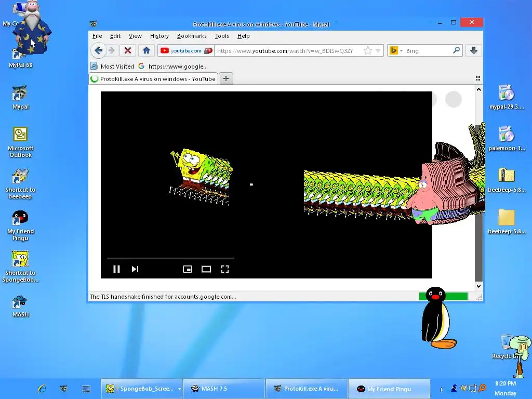Open the Shortcut to beebeep icon
Image resolution: width=532 pixels, height=399 pixels.
click(20, 184)
